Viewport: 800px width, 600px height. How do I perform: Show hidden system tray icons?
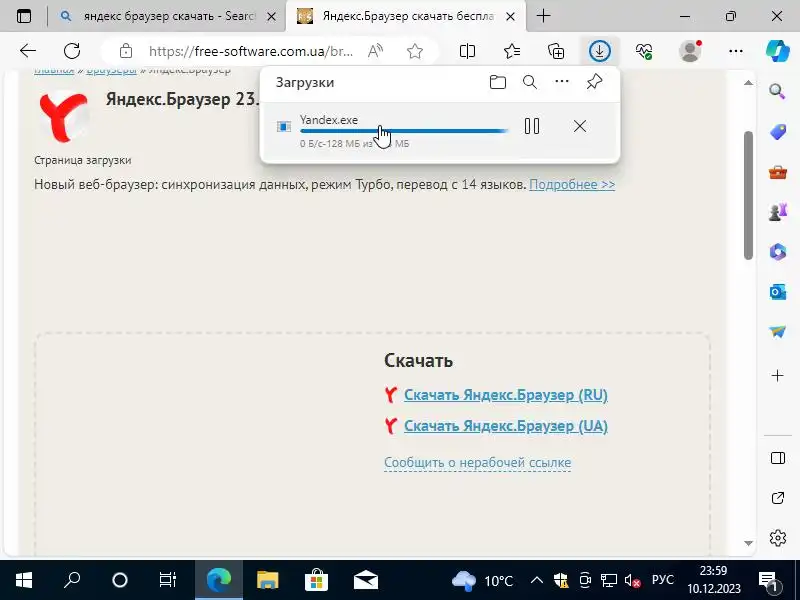coord(536,580)
